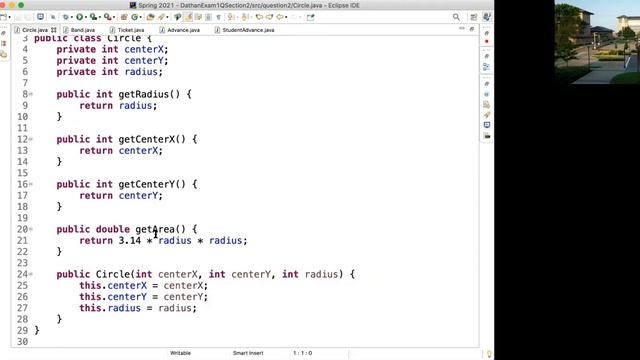Open the Run configurations dropdown arrow
The width and height of the screenshot is (640, 360).
point(86,17)
